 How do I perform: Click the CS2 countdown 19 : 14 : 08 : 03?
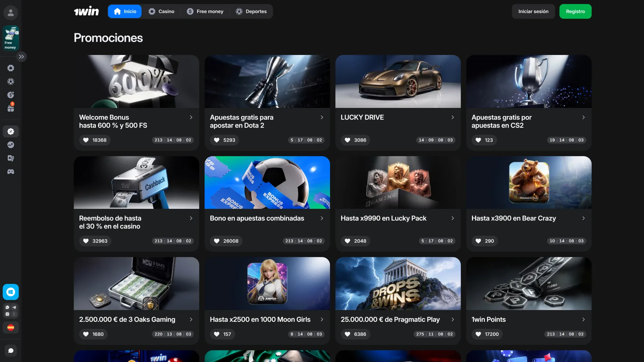pos(567,140)
